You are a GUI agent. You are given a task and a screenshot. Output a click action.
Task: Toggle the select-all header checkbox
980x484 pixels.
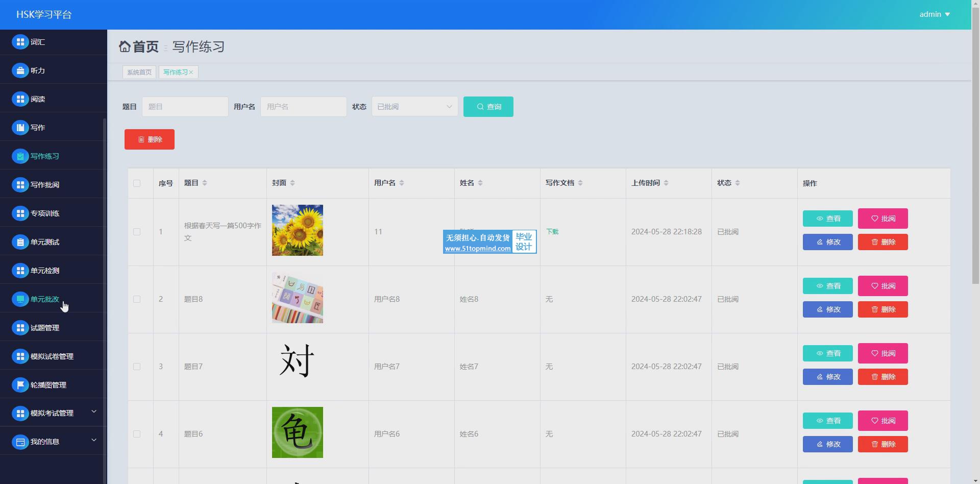tap(137, 183)
